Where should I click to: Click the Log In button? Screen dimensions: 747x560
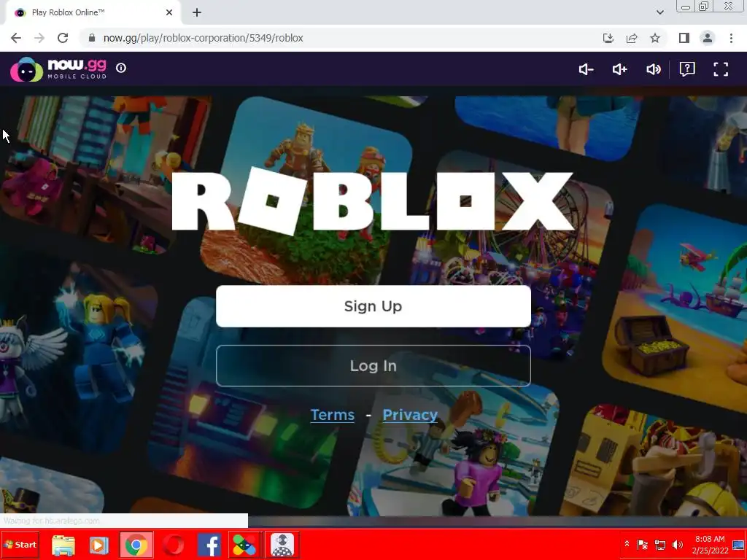coord(373,366)
